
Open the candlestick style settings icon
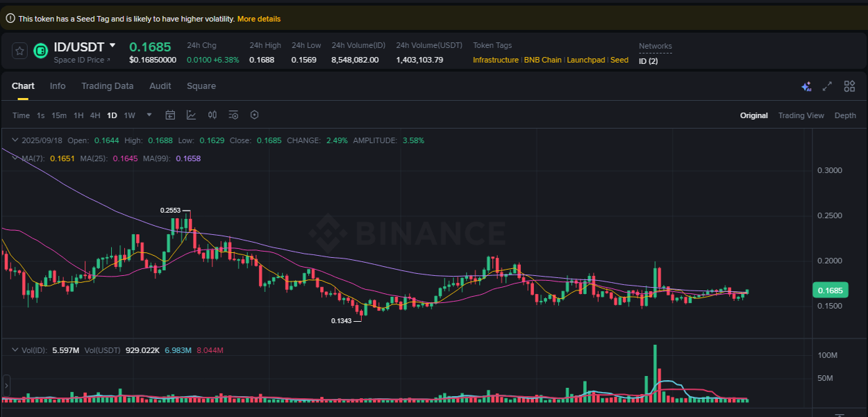tap(212, 115)
